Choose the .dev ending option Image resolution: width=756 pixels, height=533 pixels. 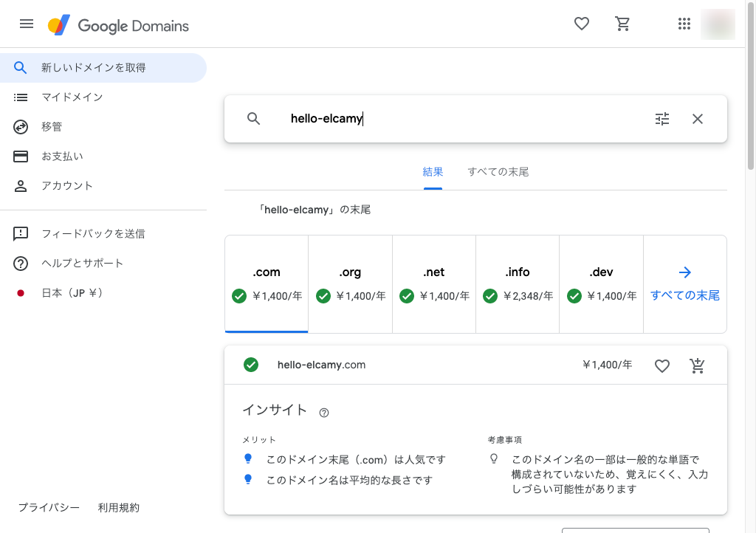(601, 284)
